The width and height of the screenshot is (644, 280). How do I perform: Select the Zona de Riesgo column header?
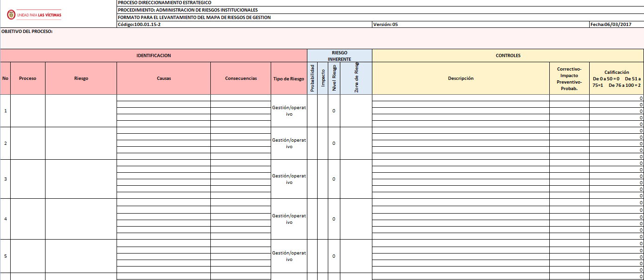click(356, 78)
